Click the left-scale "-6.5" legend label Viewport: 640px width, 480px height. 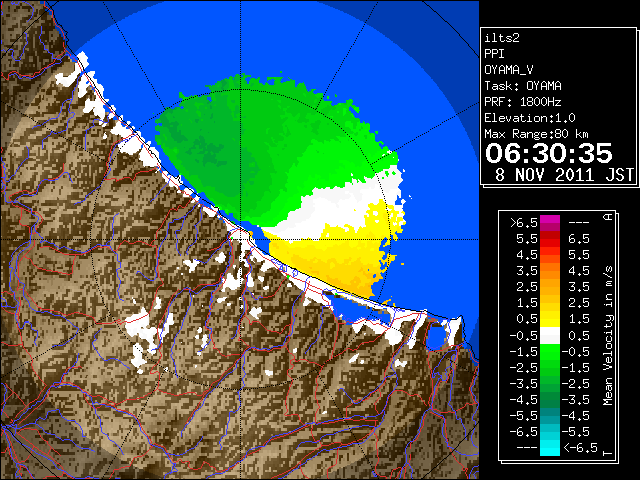point(524,432)
